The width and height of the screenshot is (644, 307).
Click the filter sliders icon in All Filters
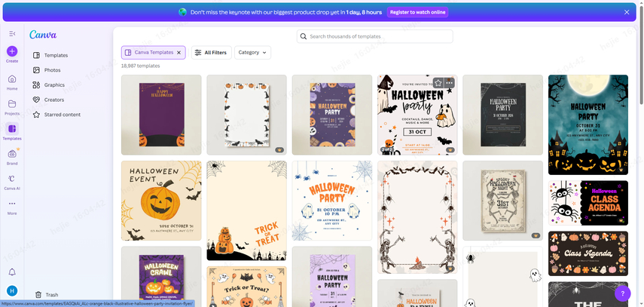click(198, 53)
